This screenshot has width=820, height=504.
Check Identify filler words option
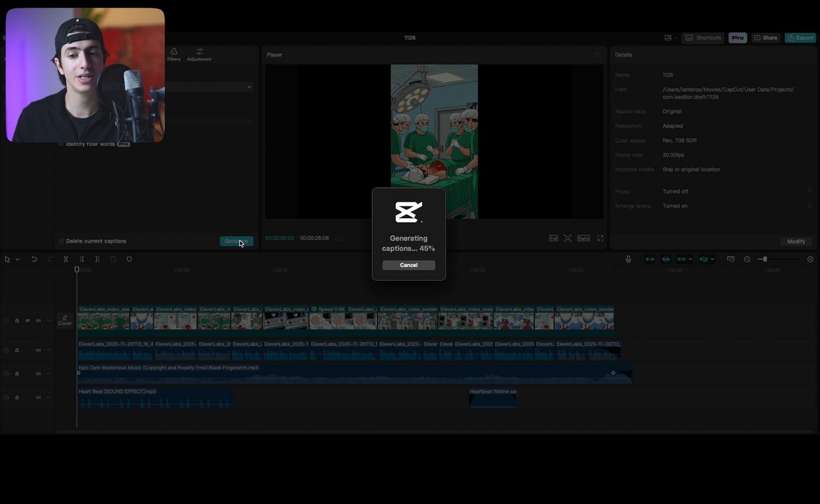(x=61, y=144)
